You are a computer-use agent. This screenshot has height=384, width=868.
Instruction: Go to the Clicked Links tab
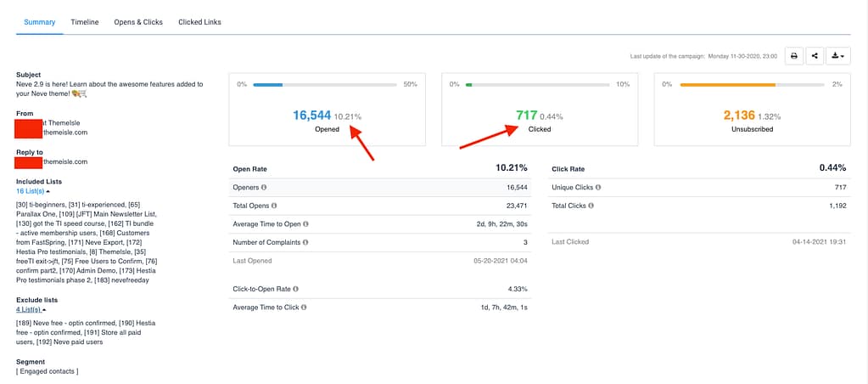click(199, 22)
